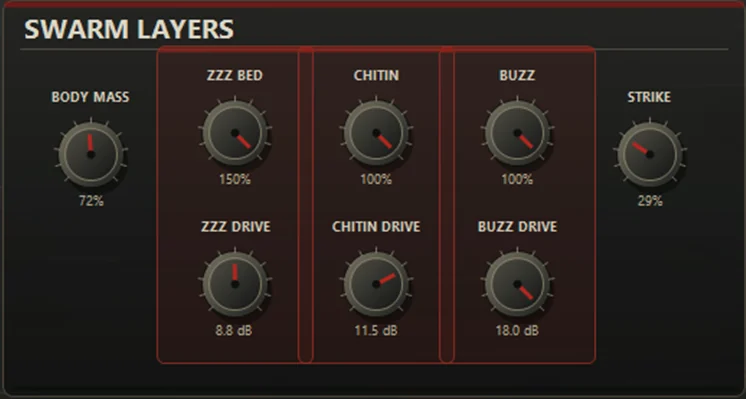Click the BODY MASS label

pyautogui.click(x=90, y=97)
